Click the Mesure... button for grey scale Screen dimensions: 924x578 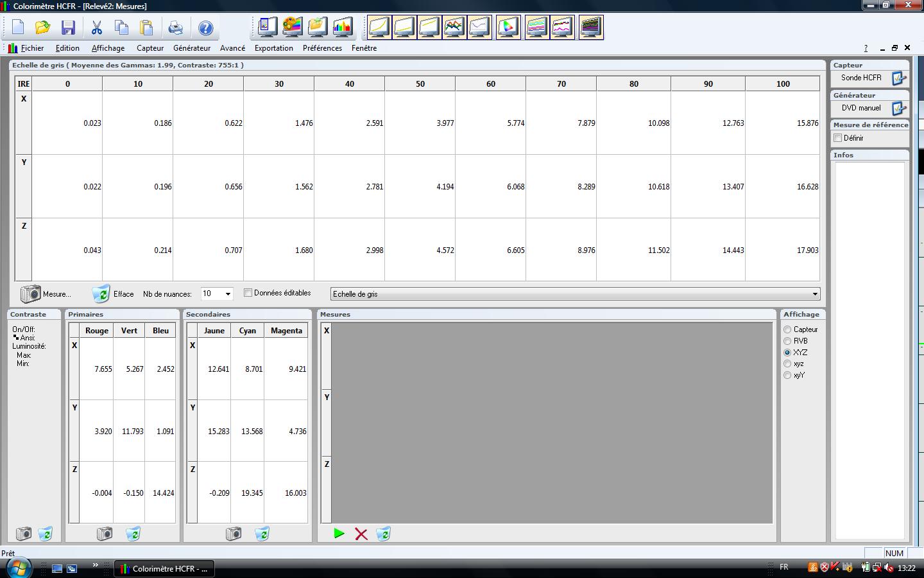click(46, 294)
